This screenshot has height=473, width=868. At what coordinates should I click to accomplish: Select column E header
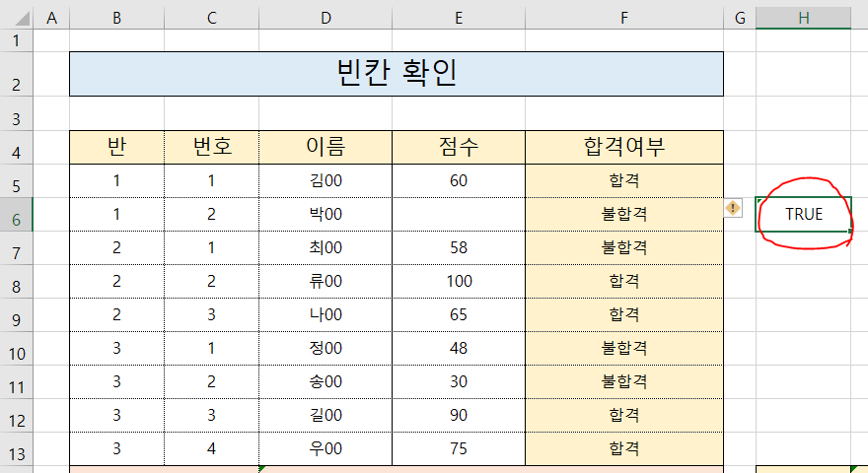point(459,19)
